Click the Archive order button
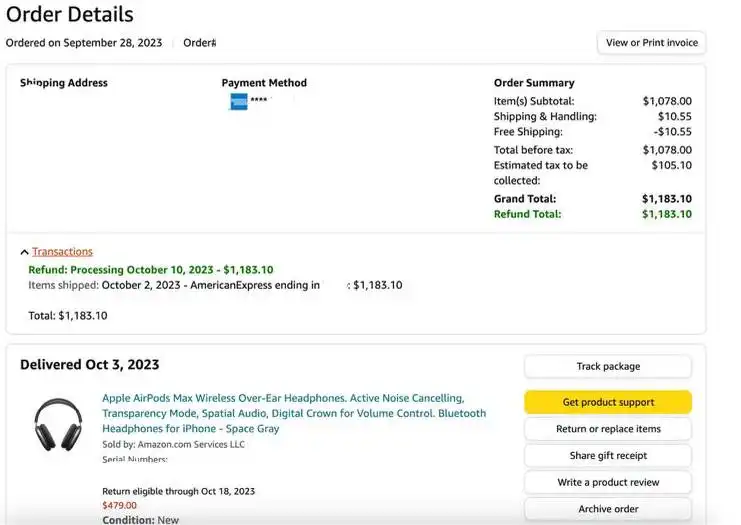 (608, 509)
